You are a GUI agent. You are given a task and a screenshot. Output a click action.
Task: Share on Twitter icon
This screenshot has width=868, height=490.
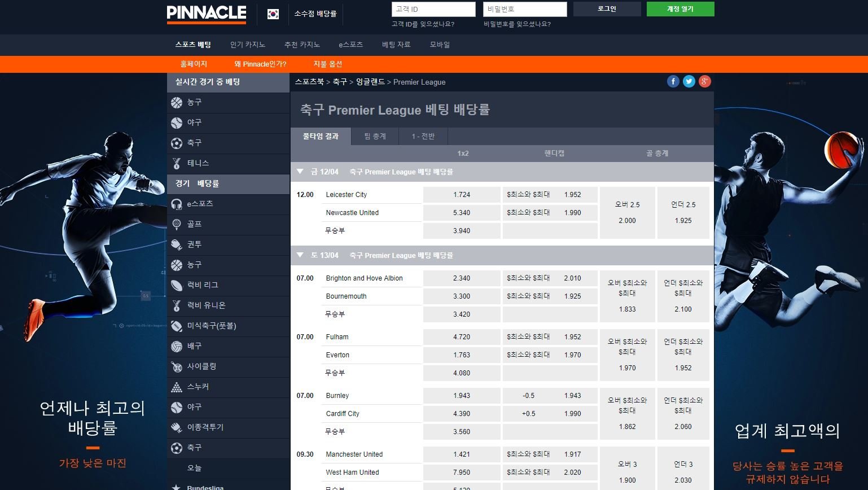point(689,81)
